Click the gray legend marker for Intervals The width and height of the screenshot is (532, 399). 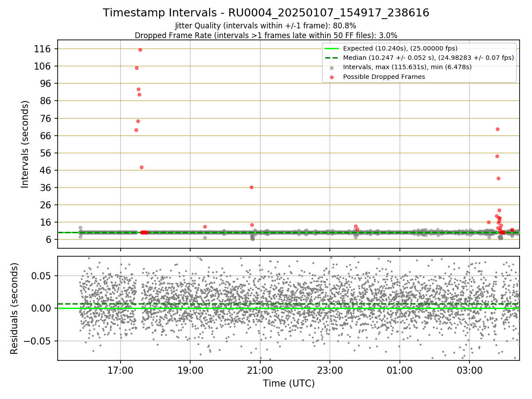point(332,67)
